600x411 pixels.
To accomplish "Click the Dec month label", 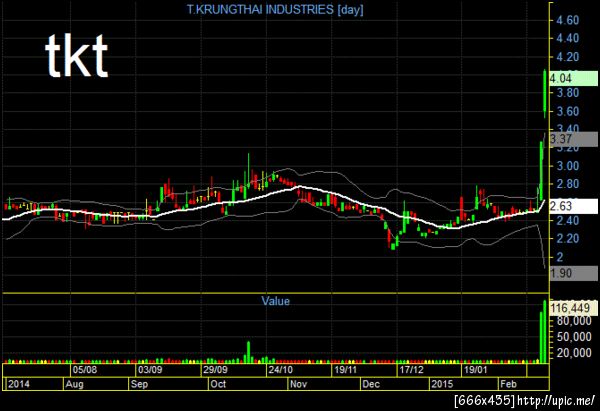I will pyautogui.click(x=371, y=384).
